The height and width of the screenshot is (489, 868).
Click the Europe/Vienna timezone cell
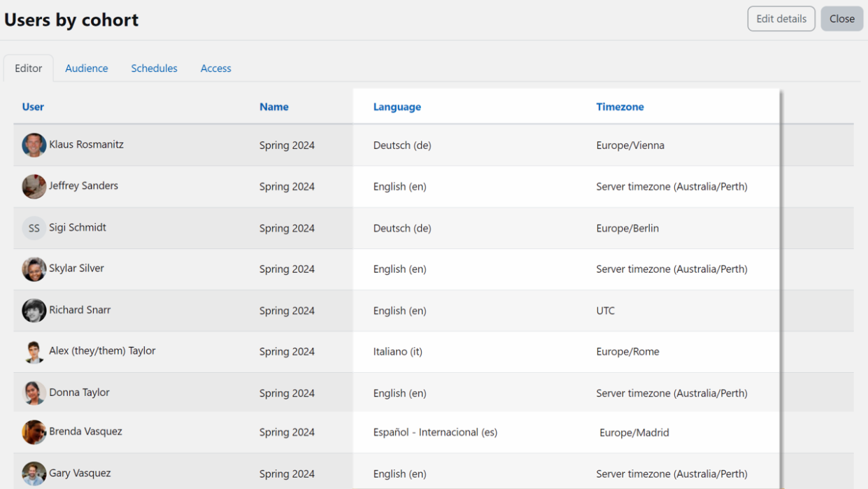tap(630, 146)
